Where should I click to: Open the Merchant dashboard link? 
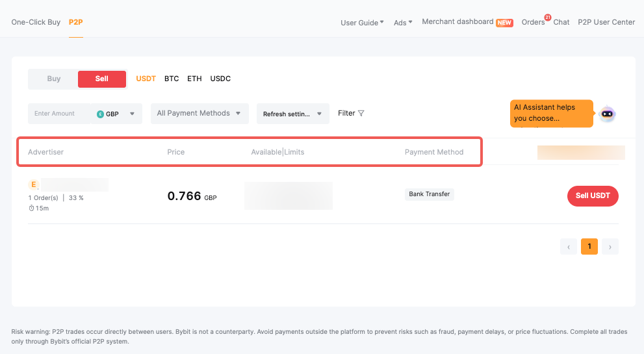point(457,21)
